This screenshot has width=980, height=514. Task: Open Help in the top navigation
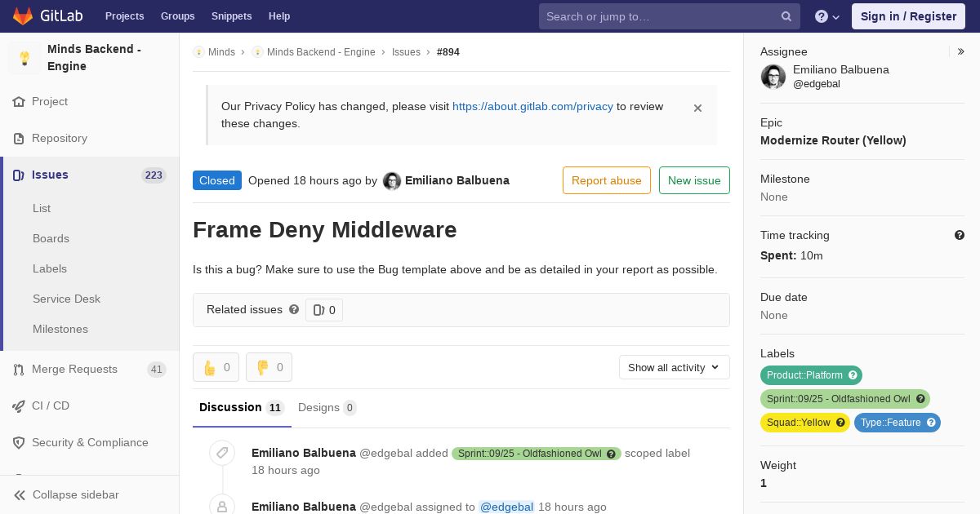click(x=279, y=16)
